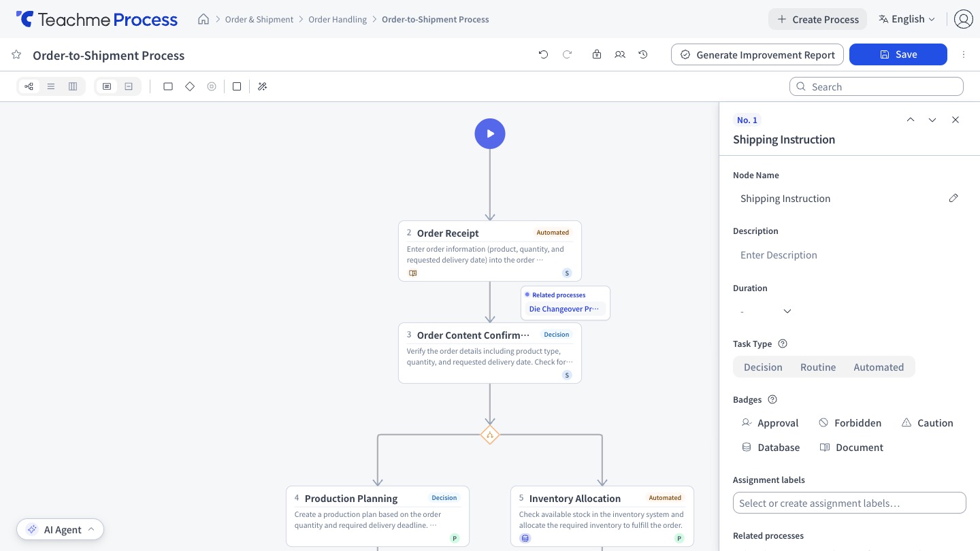980x551 pixels.
Task: Click the magic wand AI tool
Action: [263, 86]
